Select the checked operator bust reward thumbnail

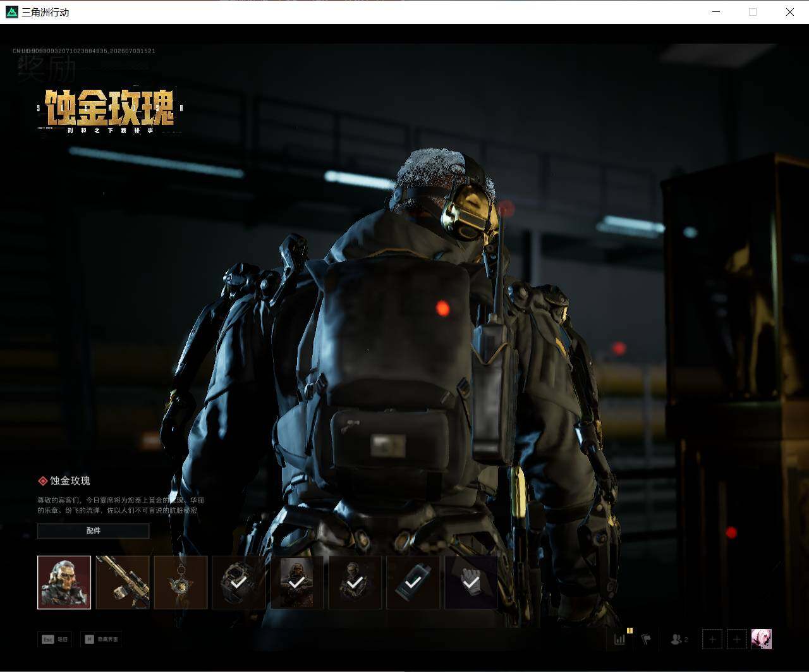click(355, 582)
